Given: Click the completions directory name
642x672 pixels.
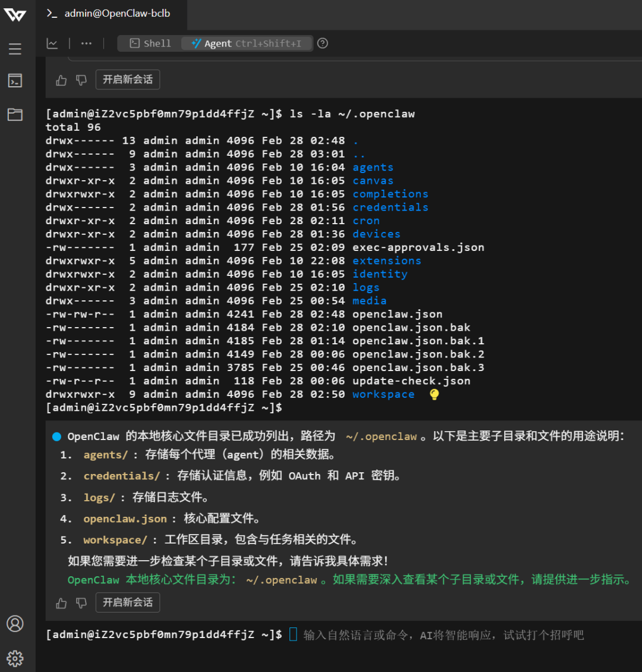Looking at the screenshot, I should click(x=390, y=194).
